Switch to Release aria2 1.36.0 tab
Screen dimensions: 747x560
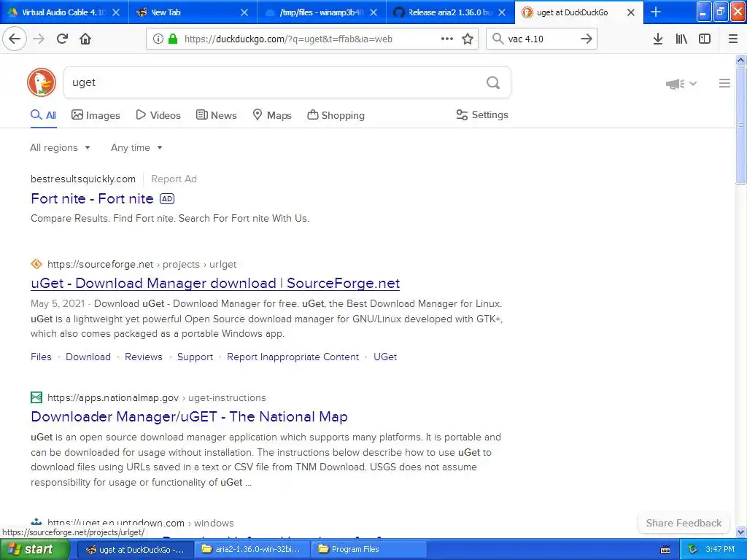450,12
